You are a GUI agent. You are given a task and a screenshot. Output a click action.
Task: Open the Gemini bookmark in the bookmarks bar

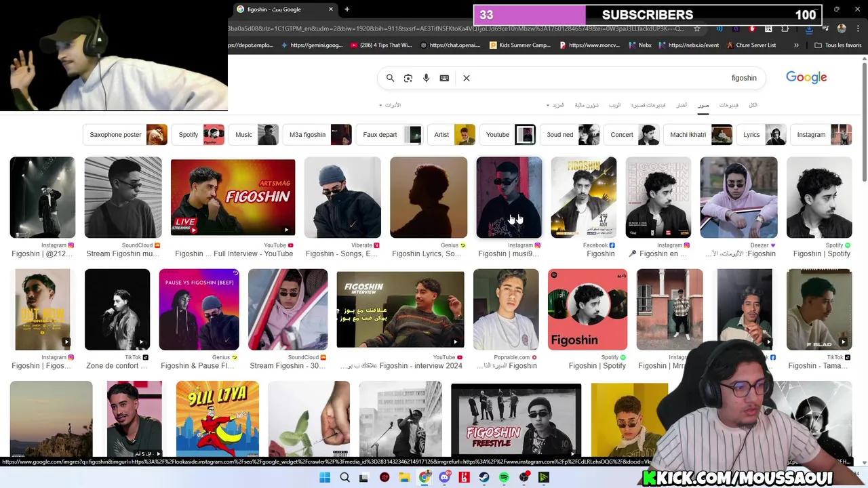pos(311,45)
